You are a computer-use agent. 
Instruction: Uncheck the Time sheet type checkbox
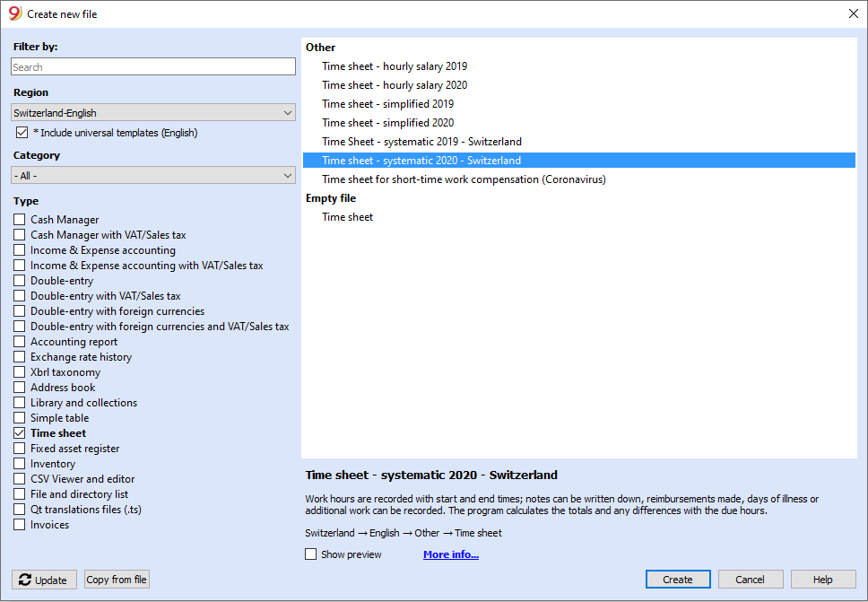point(20,433)
